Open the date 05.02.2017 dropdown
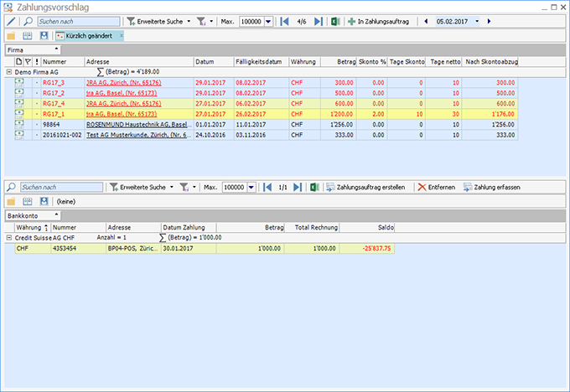This screenshot has height=392, width=570. [x=477, y=22]
